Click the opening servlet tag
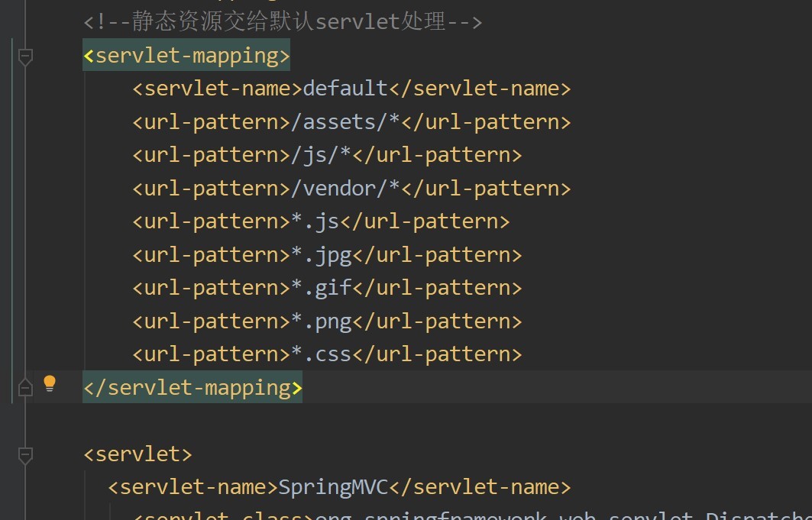 [x=137, y=454]
